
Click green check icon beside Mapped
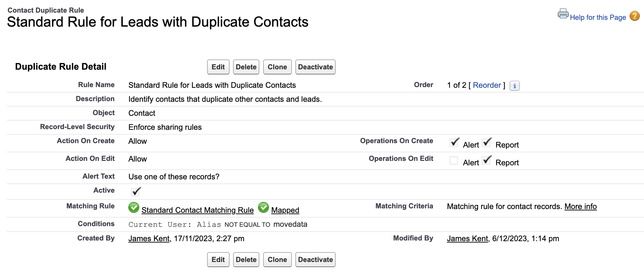(263, 207)
